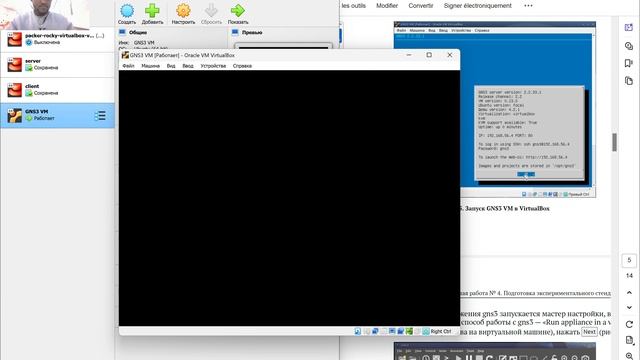This screenshot has height=360, width=640.
Task: Click the page number field showing 5
Action: 629,260
